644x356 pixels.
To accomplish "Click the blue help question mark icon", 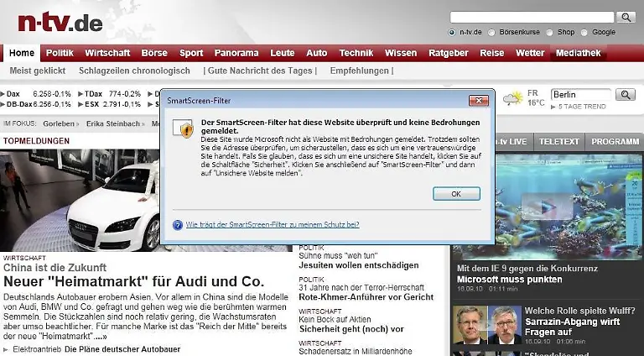I will pos(178,225).
